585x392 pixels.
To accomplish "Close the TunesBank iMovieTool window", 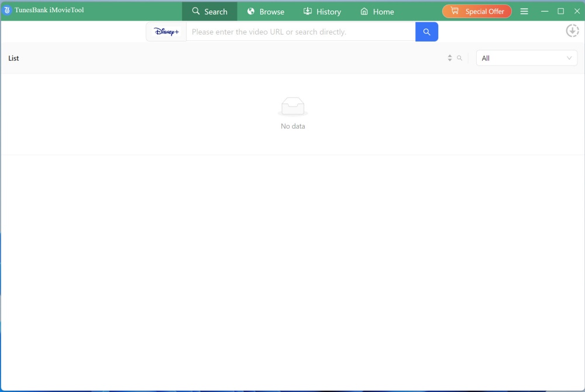I will tap(577, 11).
